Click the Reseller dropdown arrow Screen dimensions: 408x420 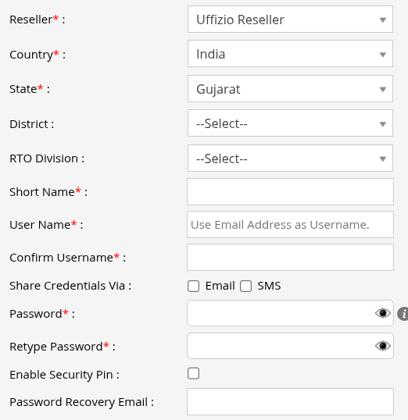point(383,20)
